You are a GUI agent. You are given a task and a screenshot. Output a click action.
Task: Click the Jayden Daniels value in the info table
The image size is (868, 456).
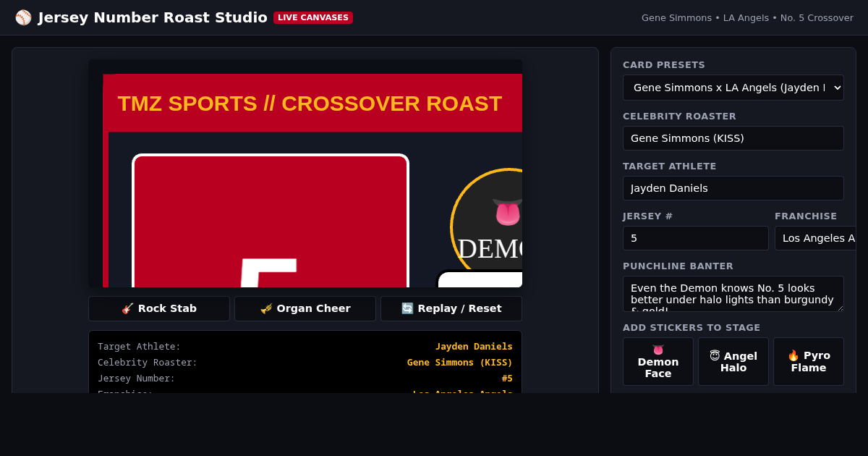[x=474, y=347]
